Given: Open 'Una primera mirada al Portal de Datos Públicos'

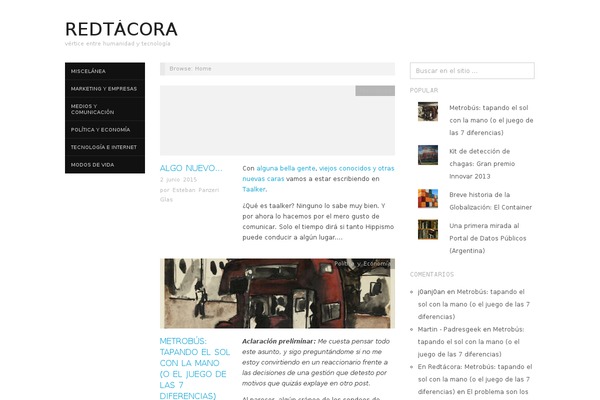Looking at the screenshot, I should [488, 238].
